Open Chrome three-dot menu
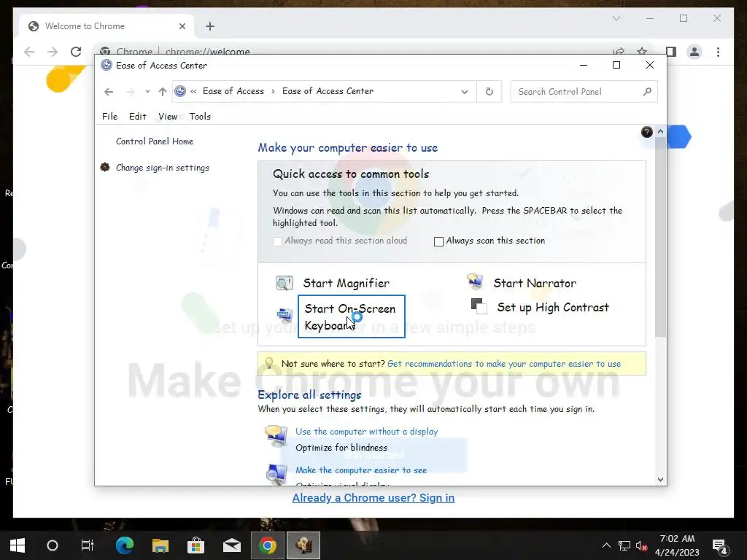Screen dimensions: 747x560 click(x=718, y=52)
